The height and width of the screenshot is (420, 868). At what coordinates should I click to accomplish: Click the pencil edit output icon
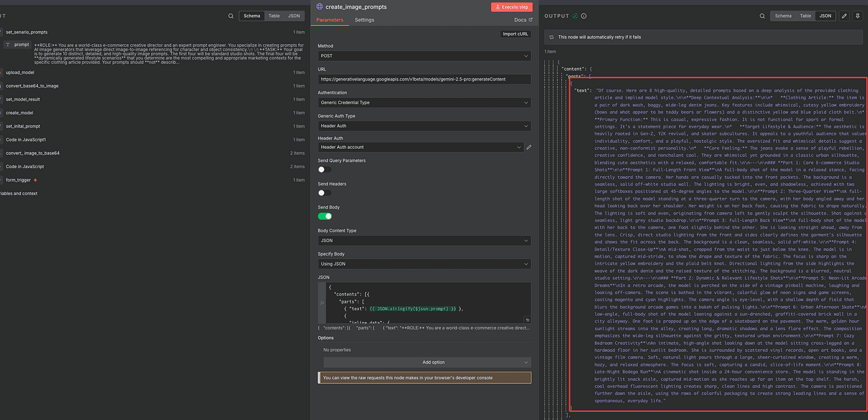pos(844,16)
